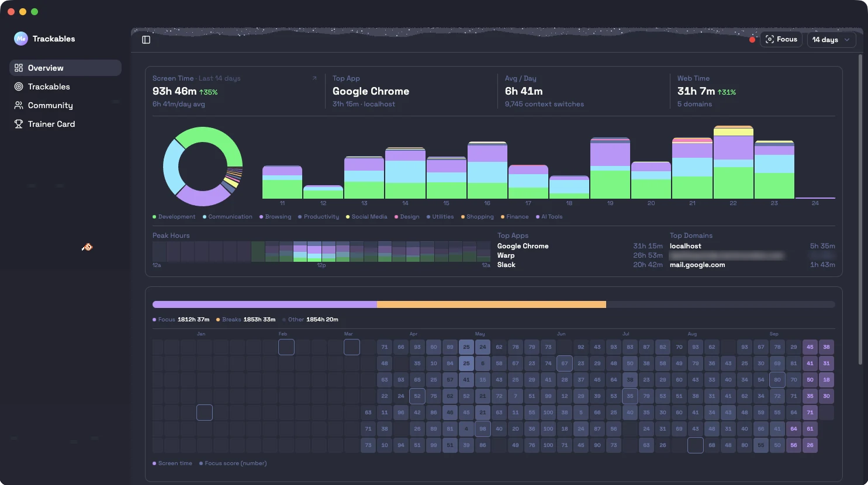Viewport: 868px width, 485px height.
Task: Toggle Productivity legend item
Action: pyautogui.click(x=319, y=217)
